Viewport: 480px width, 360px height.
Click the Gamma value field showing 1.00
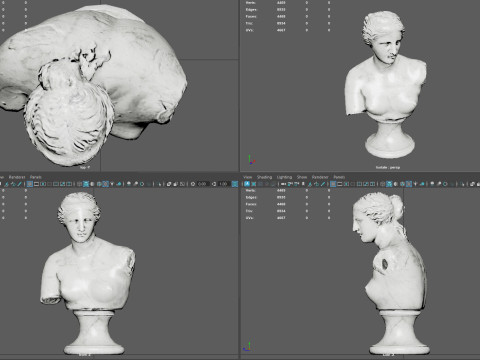223,184
